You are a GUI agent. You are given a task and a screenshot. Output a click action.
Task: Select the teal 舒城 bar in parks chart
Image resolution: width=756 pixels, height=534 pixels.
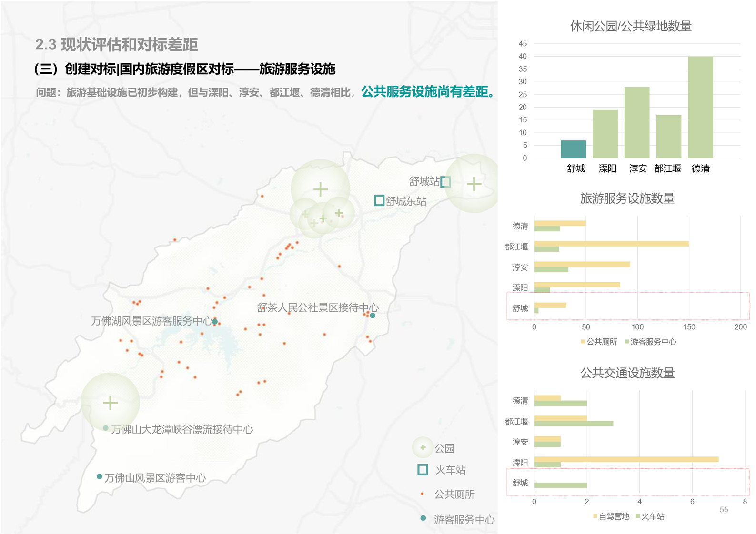tap(573, 149)
